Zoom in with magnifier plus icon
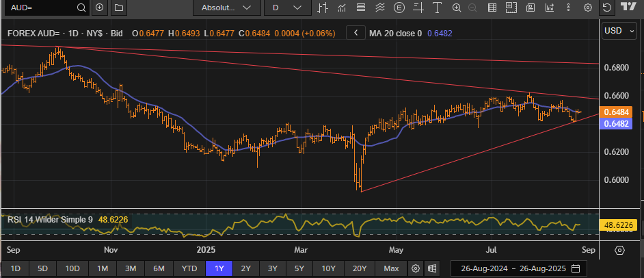Viewport: 644px width, 278px height. click(456, 8)
